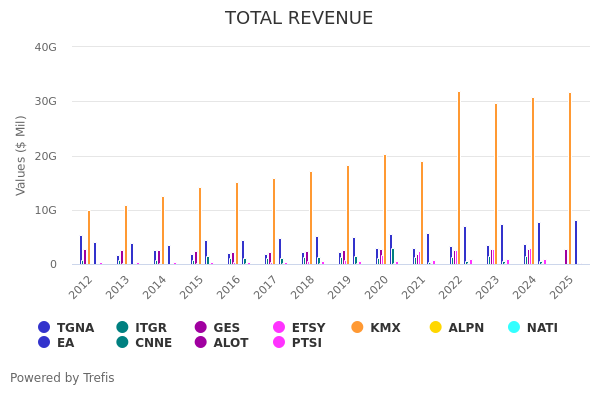
Task: Click the GES purple legend marker
Action: coord(200,327)
